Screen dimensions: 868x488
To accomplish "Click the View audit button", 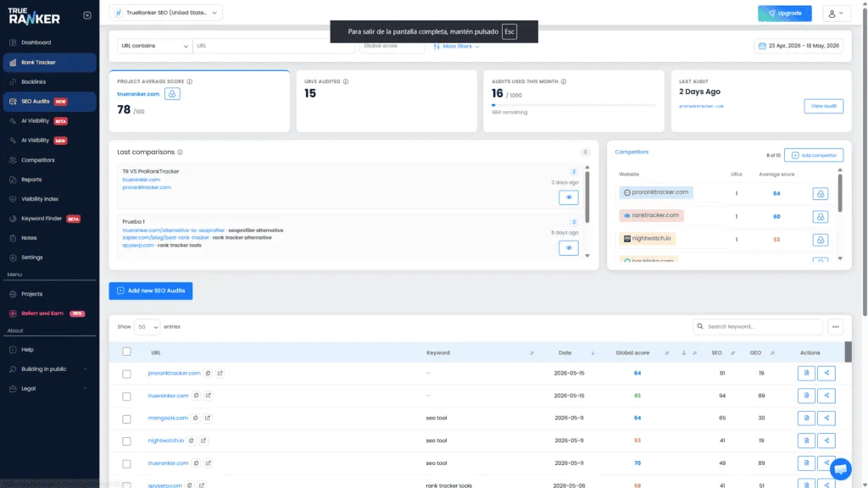I will click(x=823, y=106).
